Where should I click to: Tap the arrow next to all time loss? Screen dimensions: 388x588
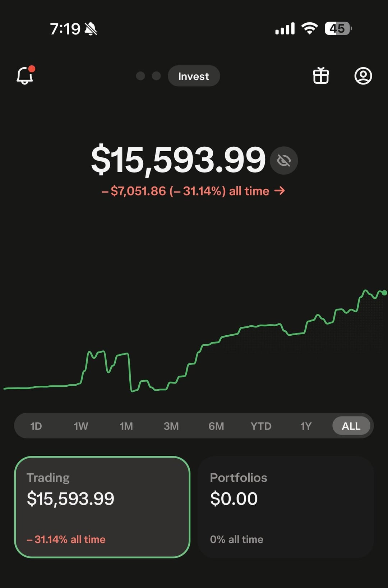[x=280, y=191]
